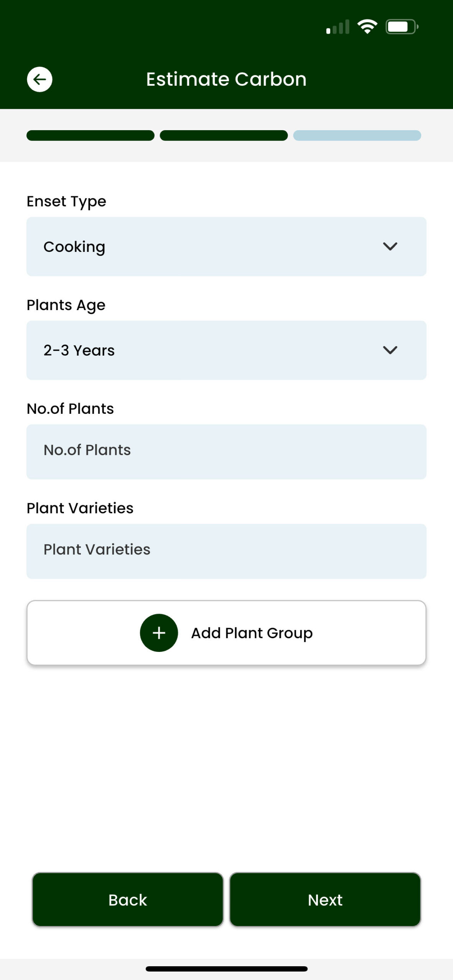
Task: Tap the home indicator bar
Action: tap(226, 969)
